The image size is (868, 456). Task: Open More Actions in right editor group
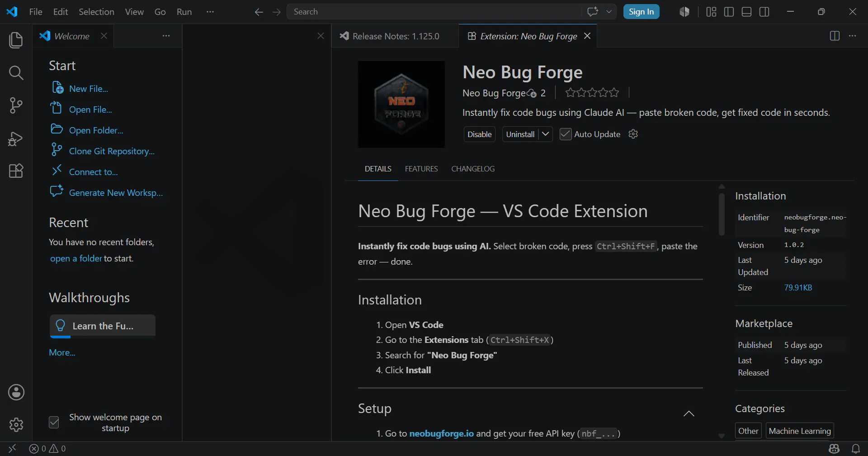853,36
